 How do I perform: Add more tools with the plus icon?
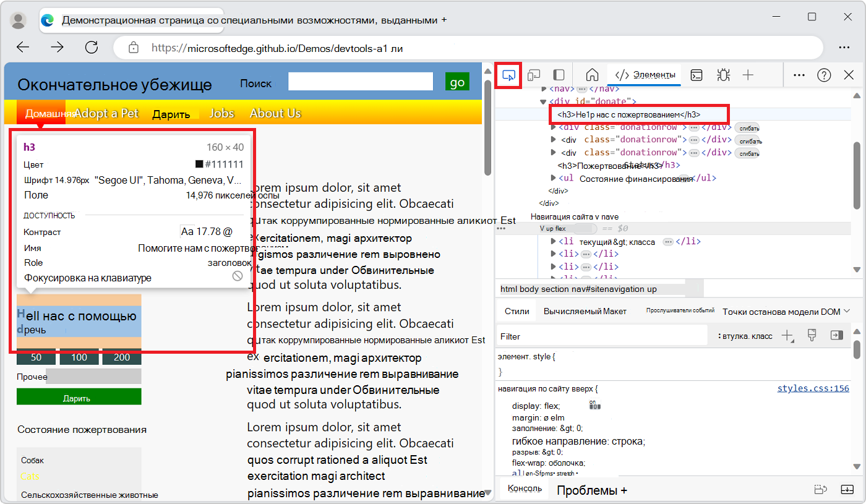748,75
